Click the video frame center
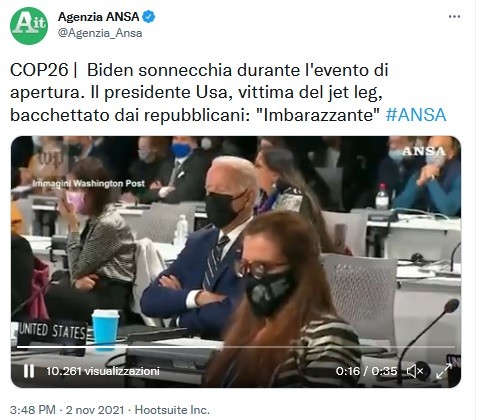485x420 pixels. tap(236, 262)
